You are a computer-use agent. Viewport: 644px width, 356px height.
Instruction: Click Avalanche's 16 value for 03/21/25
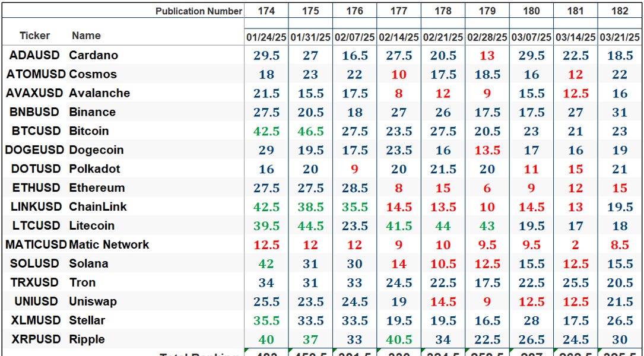click(x=620, y=93)
